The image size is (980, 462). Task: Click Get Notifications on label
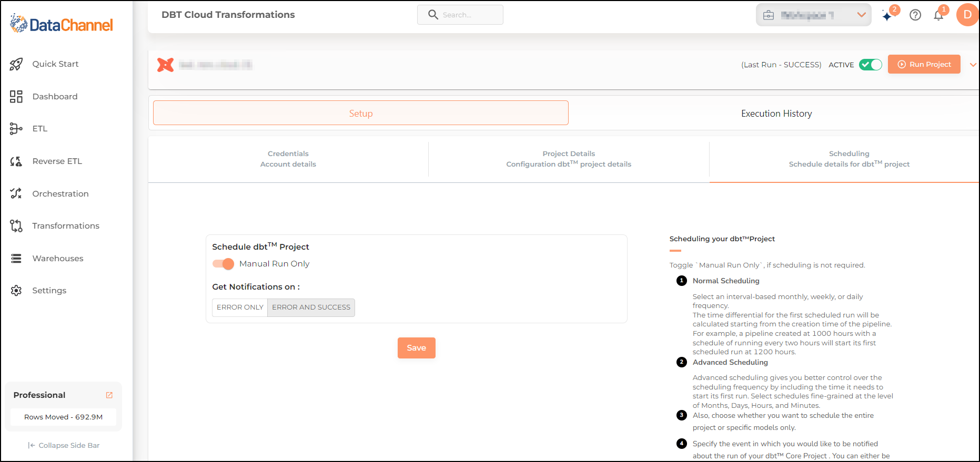[x=256, y=287]
